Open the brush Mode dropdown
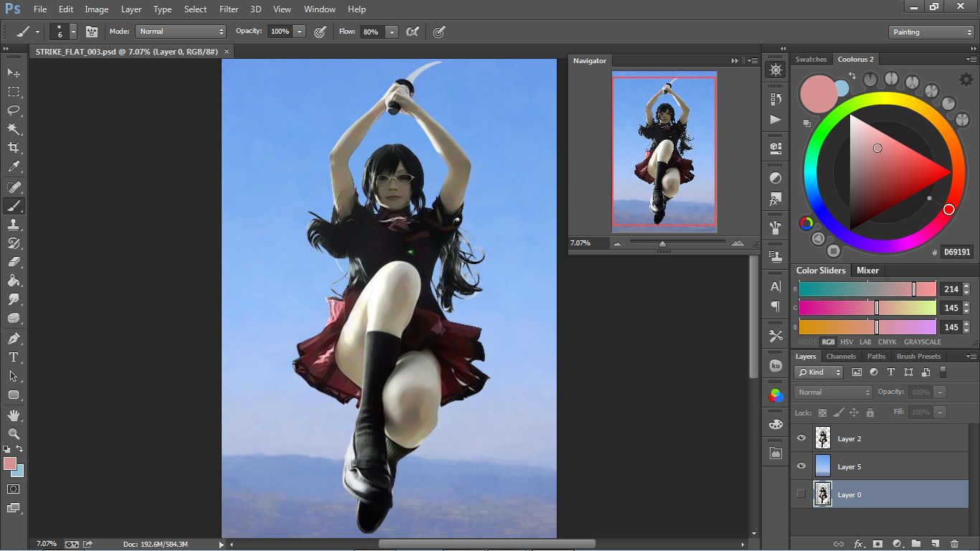 182,32
